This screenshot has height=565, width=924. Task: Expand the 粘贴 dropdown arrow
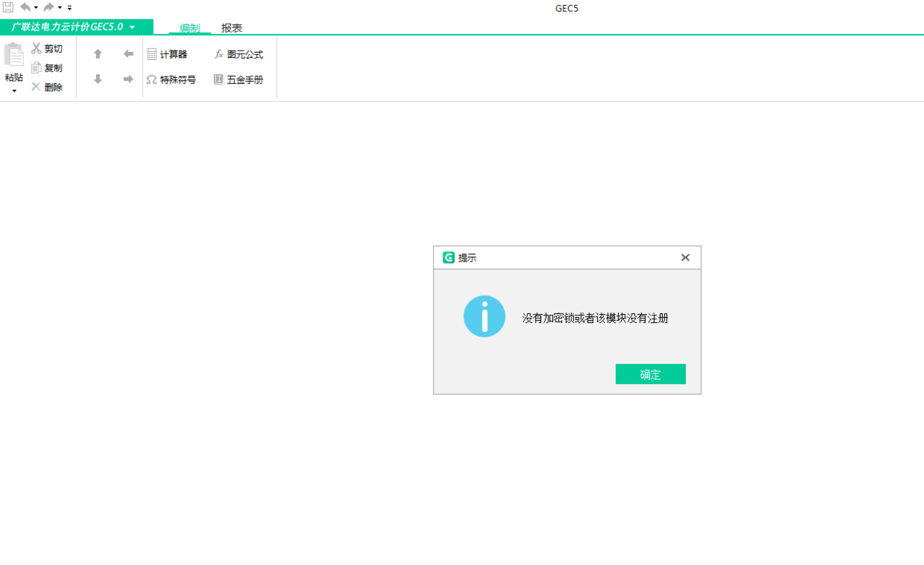click(x=14, y=91)
